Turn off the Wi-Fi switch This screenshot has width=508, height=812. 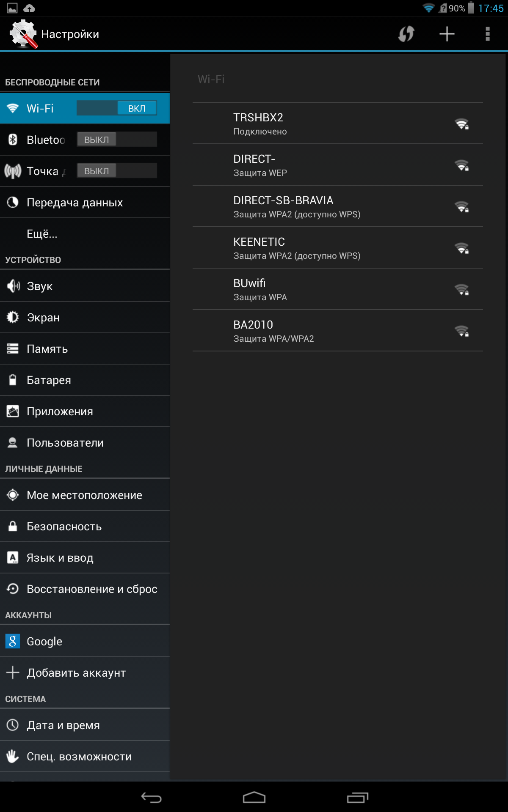tap(117, 108)
